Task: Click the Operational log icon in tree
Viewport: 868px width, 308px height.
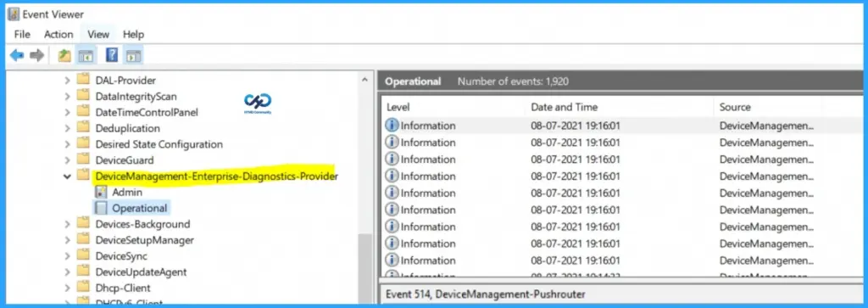Action: [x=101, y=208]
